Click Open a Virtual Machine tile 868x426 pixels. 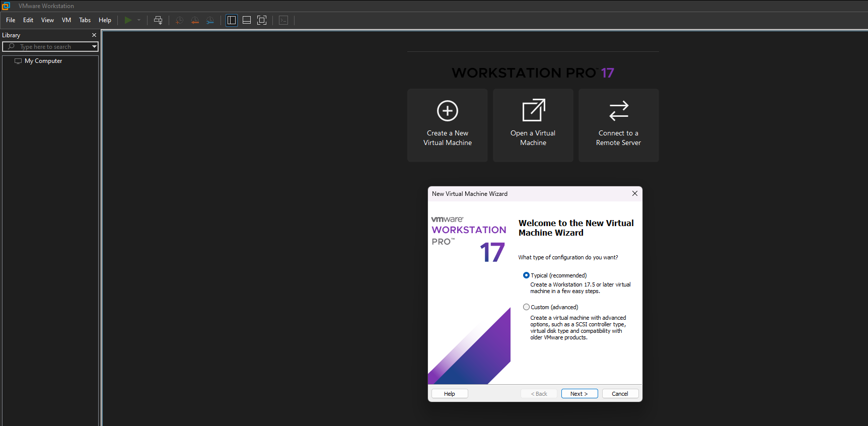[533, 125]
